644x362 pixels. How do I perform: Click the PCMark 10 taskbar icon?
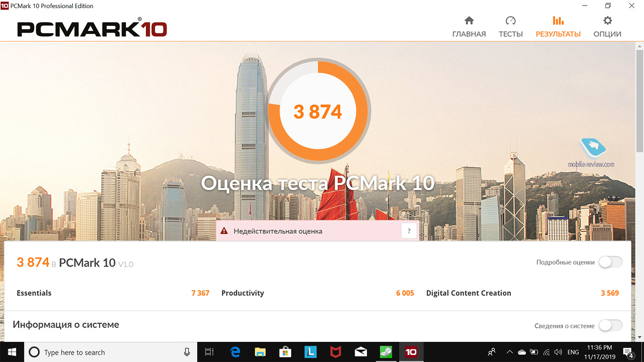411,352
